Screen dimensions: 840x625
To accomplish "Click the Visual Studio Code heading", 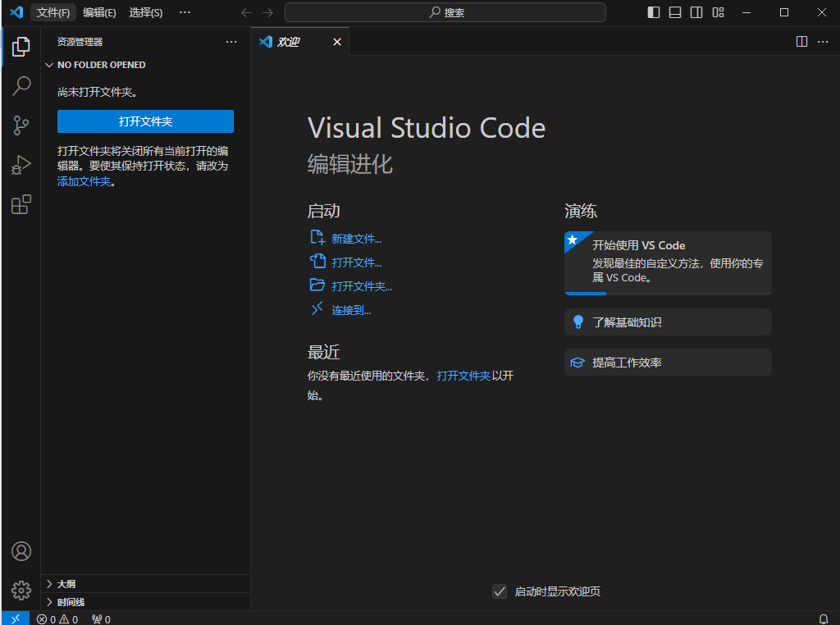I will pyautogui.click(x=427, y=128).
